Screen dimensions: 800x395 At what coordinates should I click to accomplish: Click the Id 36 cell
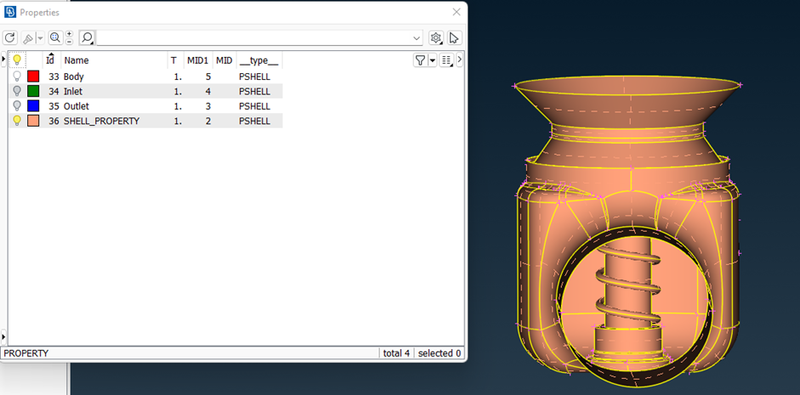click(54, 121)
